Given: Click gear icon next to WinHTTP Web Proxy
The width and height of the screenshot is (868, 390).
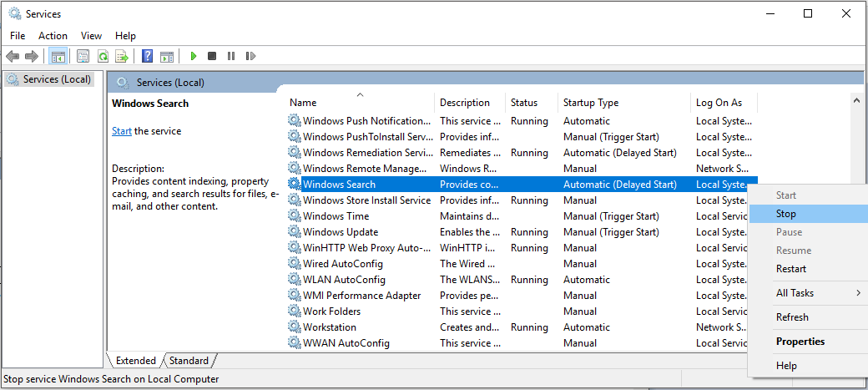Looking at the screenshot, I should [x=295, y=248].
